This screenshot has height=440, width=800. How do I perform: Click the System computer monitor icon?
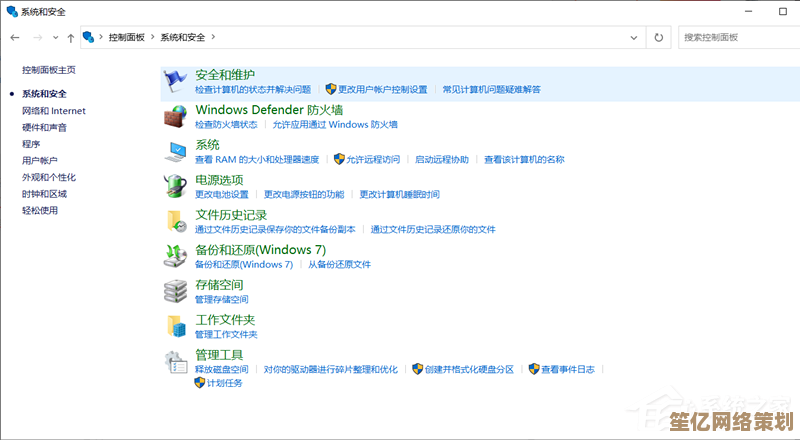click(175, 152)
